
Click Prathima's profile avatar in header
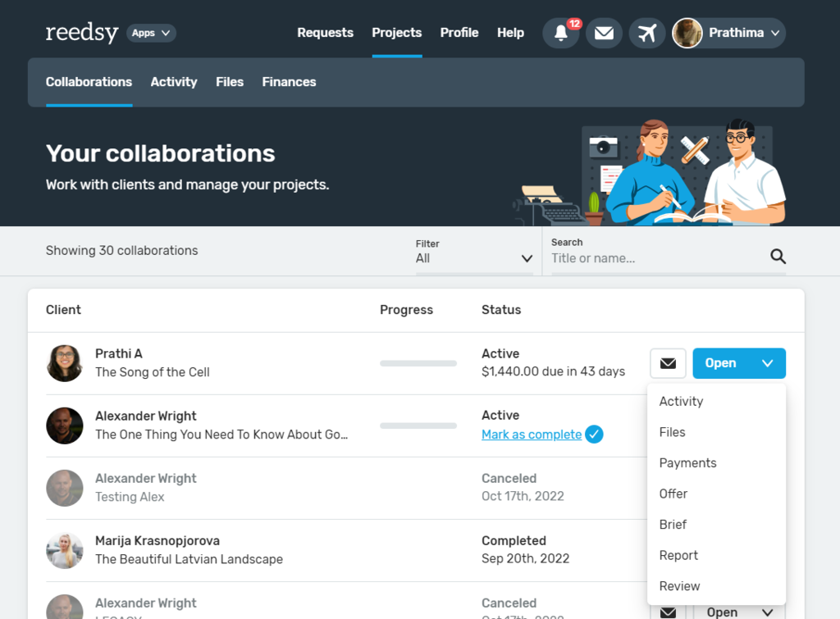pyautogui.click(x=687, y=33)
